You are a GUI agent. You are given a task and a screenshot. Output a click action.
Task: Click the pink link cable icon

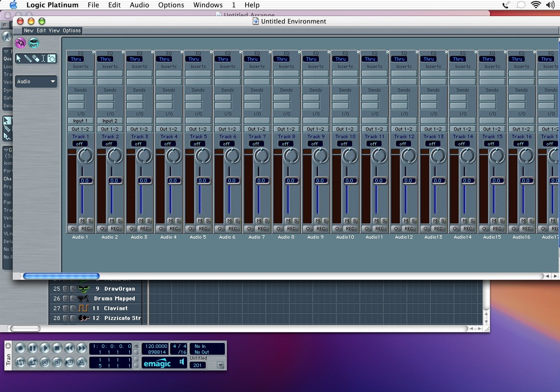tap(20, 43)
